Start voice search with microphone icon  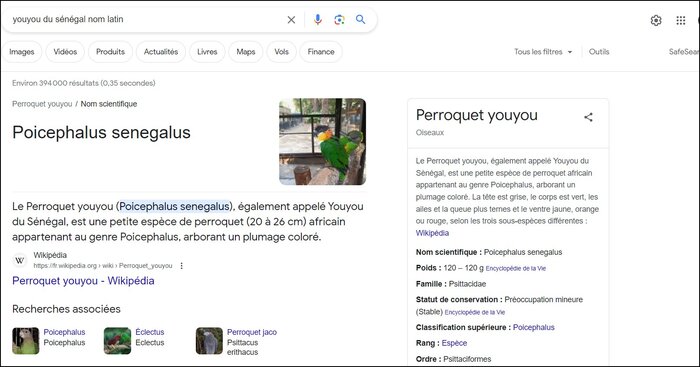click(x=317, y=20)
